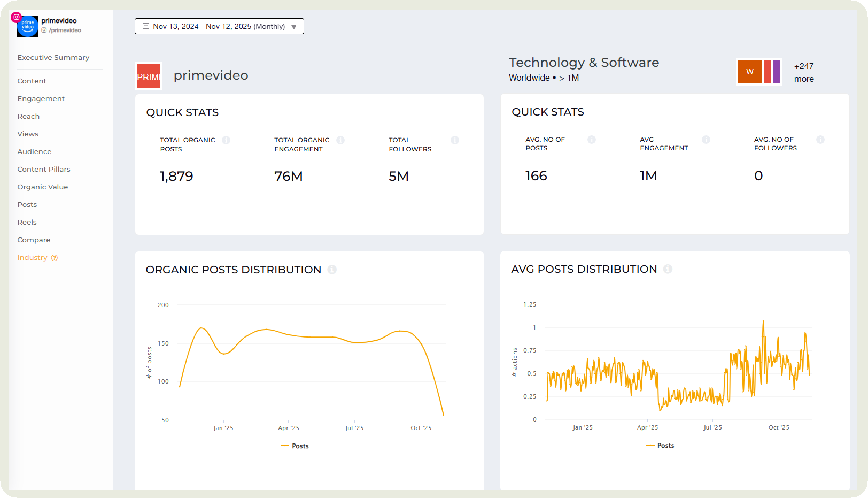Toggle the Posts legend on Avg Posts Distribution chart
This screenshot has width=868, height=498.
[660, 445]
